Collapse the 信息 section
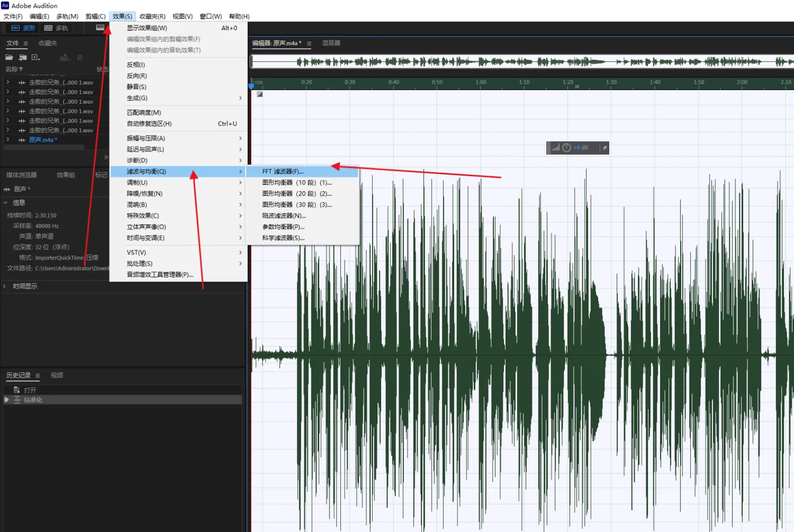The image size is (794, 532). pos(6,202)
